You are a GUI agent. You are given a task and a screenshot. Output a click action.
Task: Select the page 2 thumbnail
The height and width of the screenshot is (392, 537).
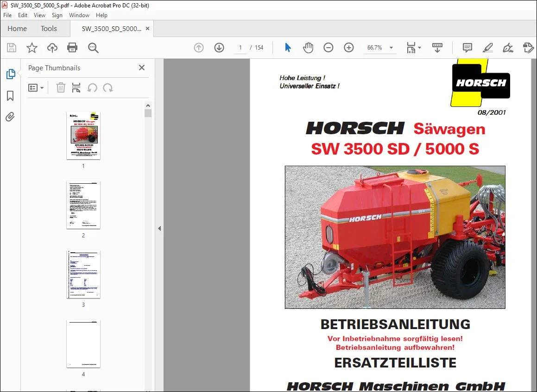[83, 205]
